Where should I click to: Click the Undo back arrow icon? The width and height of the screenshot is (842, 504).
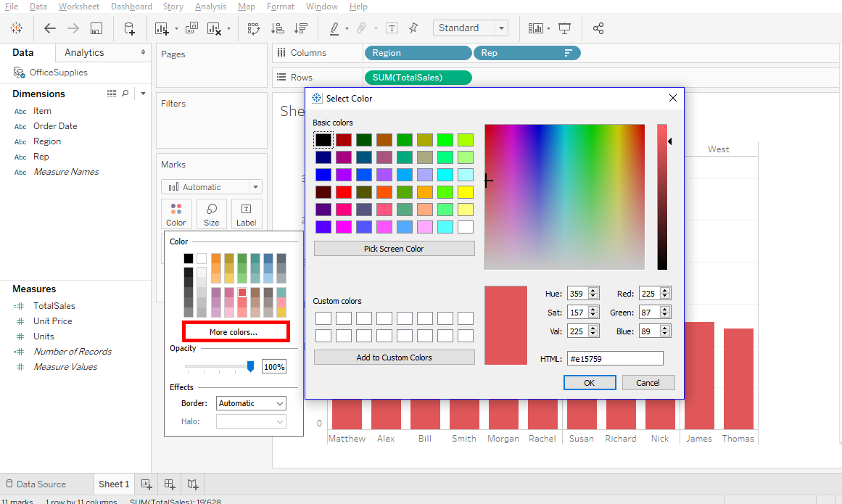pyautogui.click(x=49, y=28)
